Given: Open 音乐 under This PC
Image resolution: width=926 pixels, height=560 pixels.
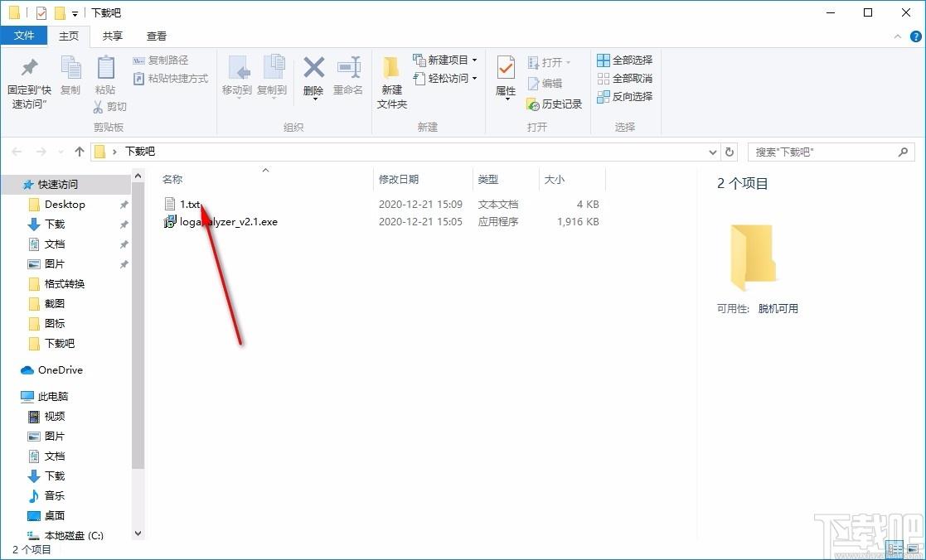Looking at the screenshot, I should 55,495.
